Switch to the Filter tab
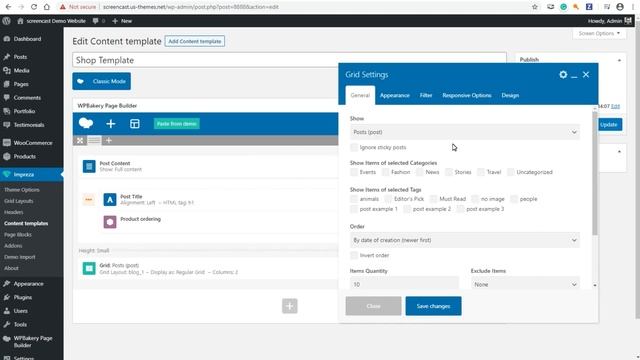 click(x=426, y=95)
